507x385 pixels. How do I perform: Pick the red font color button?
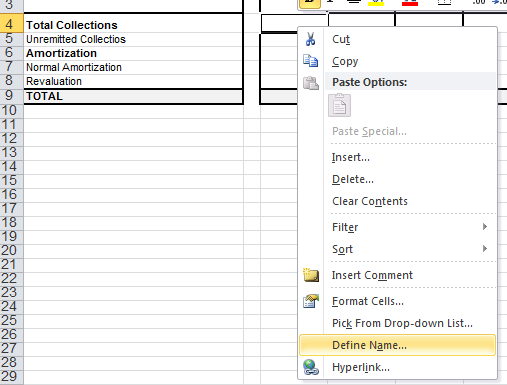coord(410,3)
